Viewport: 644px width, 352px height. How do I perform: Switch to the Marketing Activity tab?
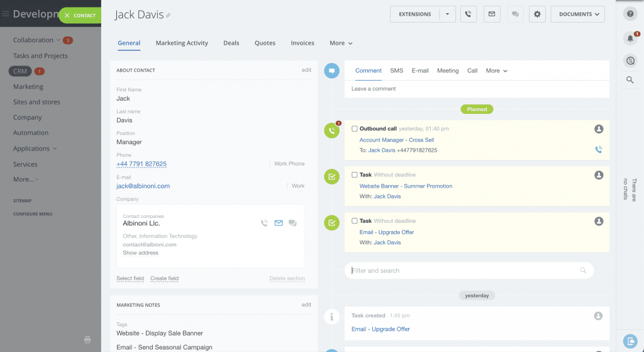coord(182,43)
